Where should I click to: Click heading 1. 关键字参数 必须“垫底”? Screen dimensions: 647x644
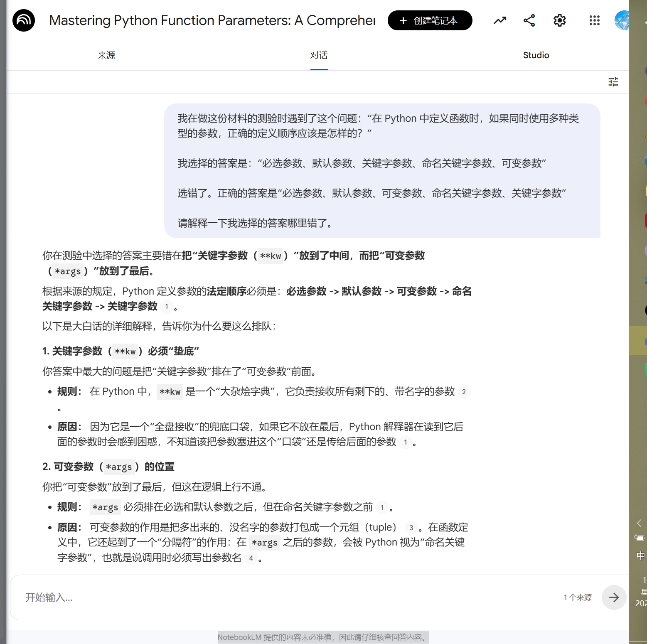point(121,351)
